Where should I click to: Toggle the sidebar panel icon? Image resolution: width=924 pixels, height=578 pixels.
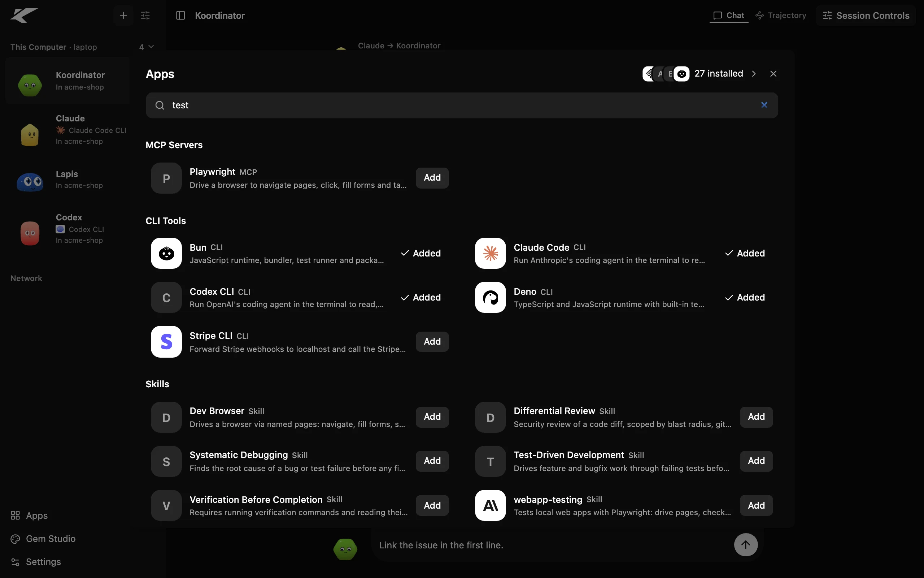(180, 15)
